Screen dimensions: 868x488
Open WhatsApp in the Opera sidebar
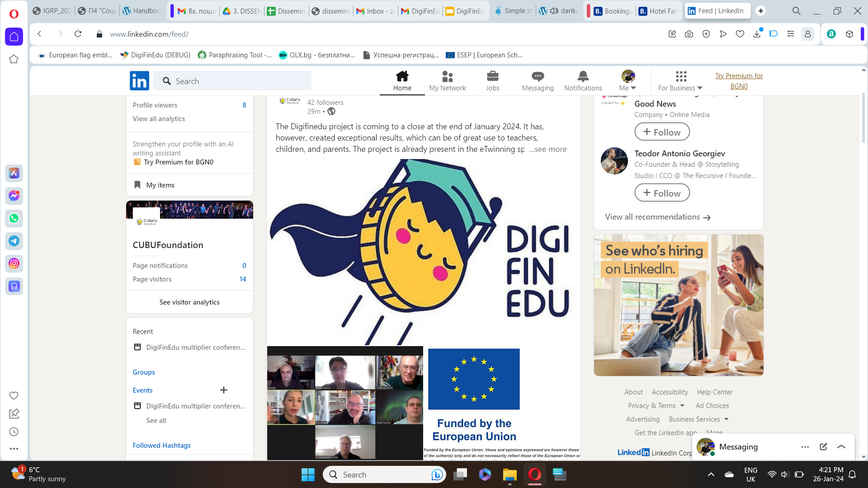click(14, 218)
